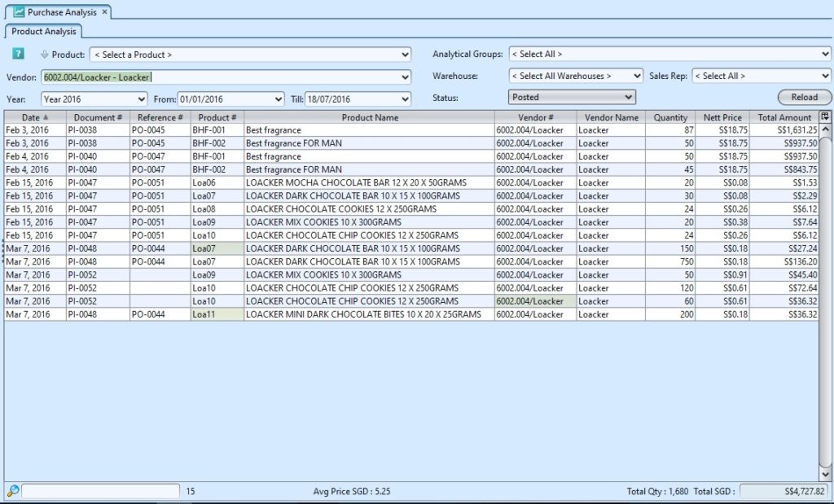Sort by the Document # column header
834x504 pixels.
[x=98, y=117]
